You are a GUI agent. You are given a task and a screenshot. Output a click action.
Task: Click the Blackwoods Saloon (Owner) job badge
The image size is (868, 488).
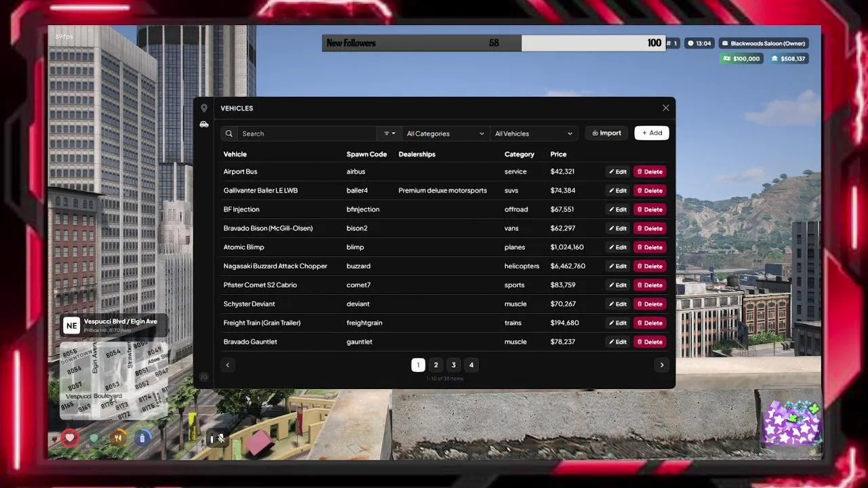(764, 43)
